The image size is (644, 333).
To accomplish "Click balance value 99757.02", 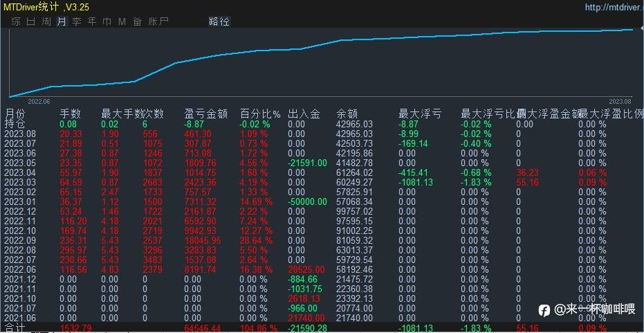I will coord(355,211).
